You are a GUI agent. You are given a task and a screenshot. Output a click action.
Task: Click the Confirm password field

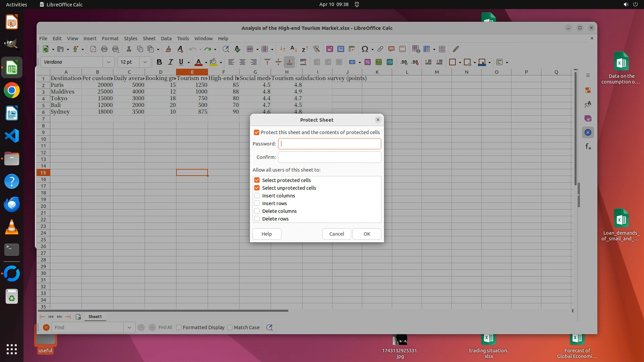click(x=329, y=157)
